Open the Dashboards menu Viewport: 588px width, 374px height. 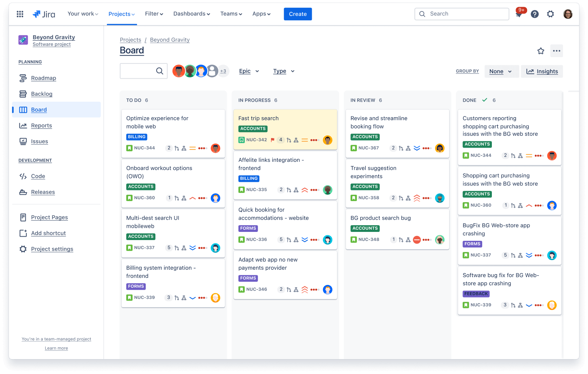192,14
